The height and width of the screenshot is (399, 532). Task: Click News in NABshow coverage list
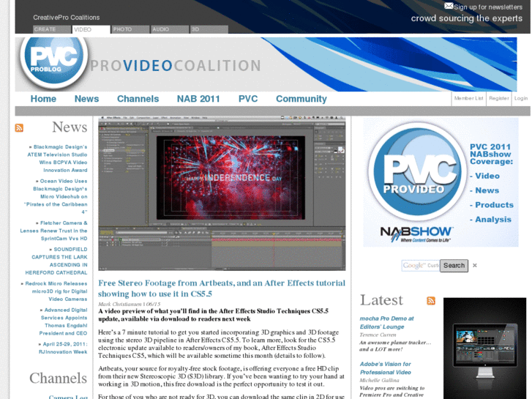[487, 190]
